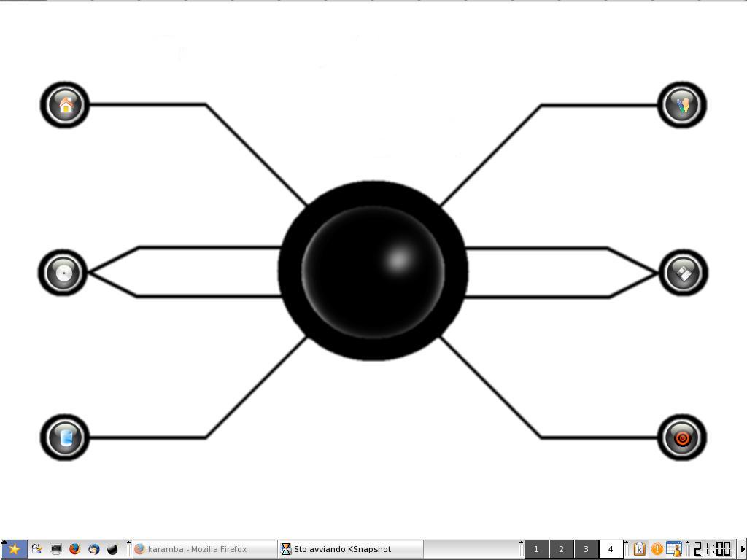Screen dimensions: 747x560
Task: Click the black bomb icon in the taskbar
Action: 113,549
